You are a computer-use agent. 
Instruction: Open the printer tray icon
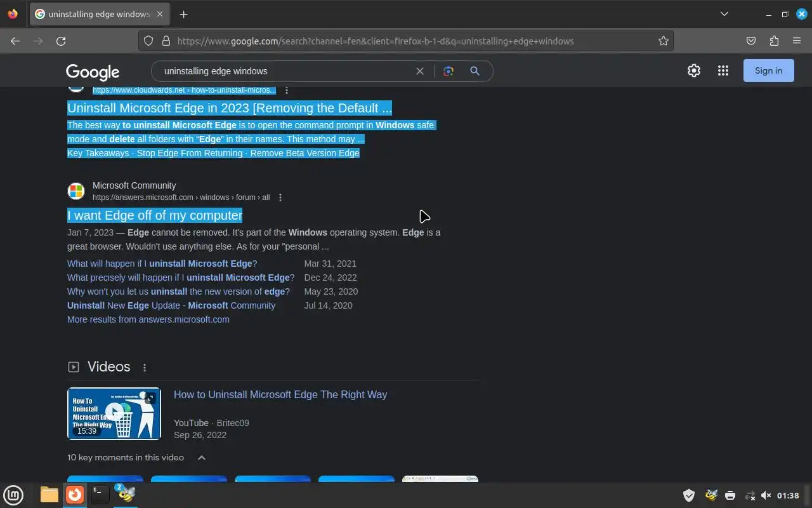(x=730, y=495)
